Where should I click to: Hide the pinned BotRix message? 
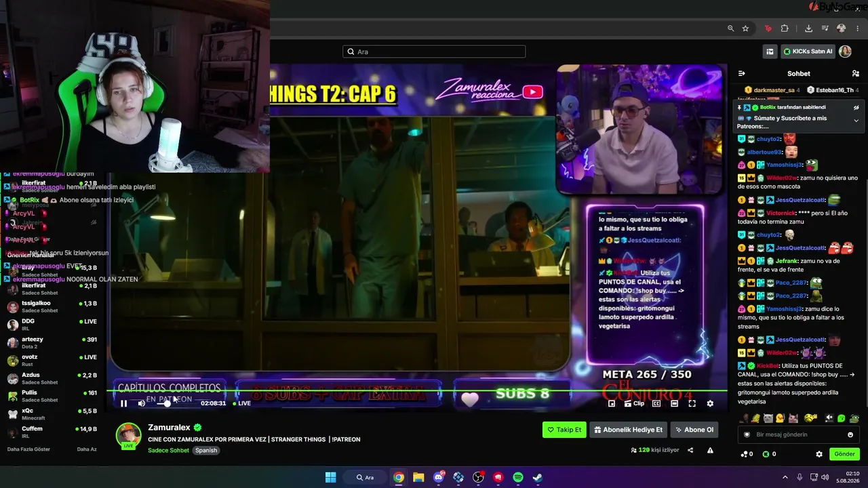pos(856,107)
